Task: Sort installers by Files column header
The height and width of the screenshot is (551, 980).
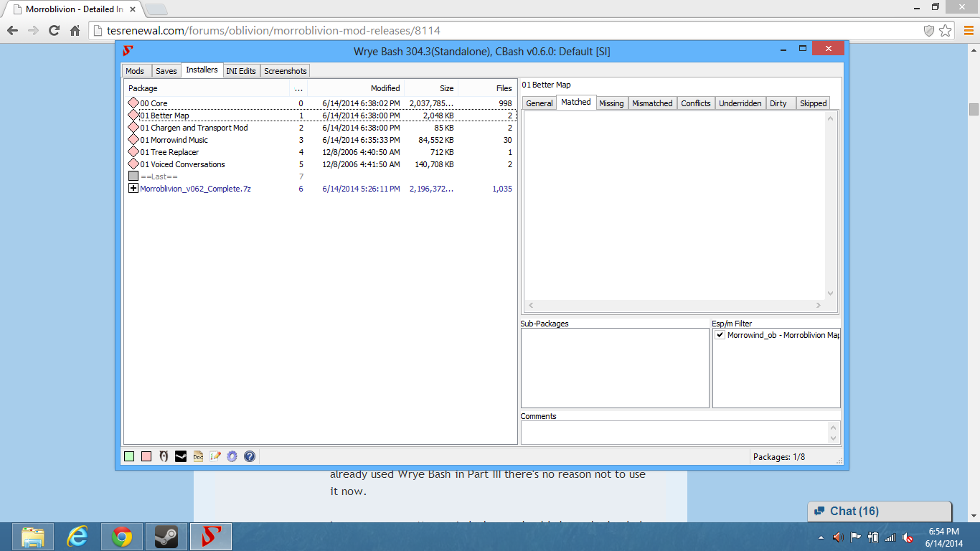Action: coord(486,88)
